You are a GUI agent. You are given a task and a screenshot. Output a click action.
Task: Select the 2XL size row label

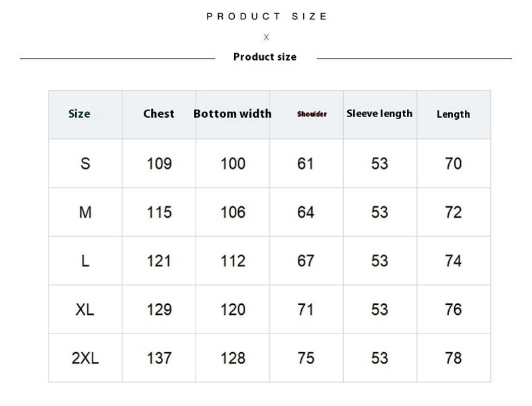[x=85, y=358]
